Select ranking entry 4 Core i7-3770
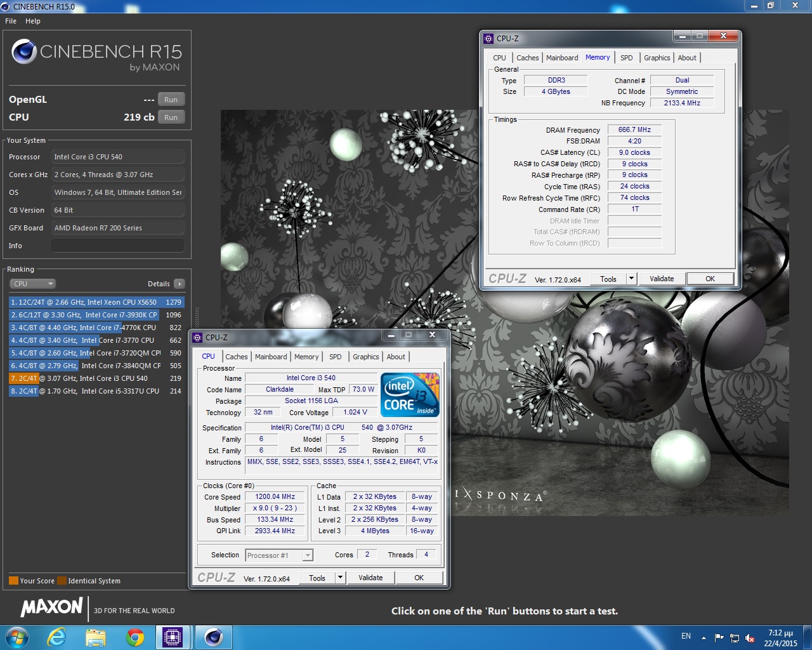 tap(96, 340)
